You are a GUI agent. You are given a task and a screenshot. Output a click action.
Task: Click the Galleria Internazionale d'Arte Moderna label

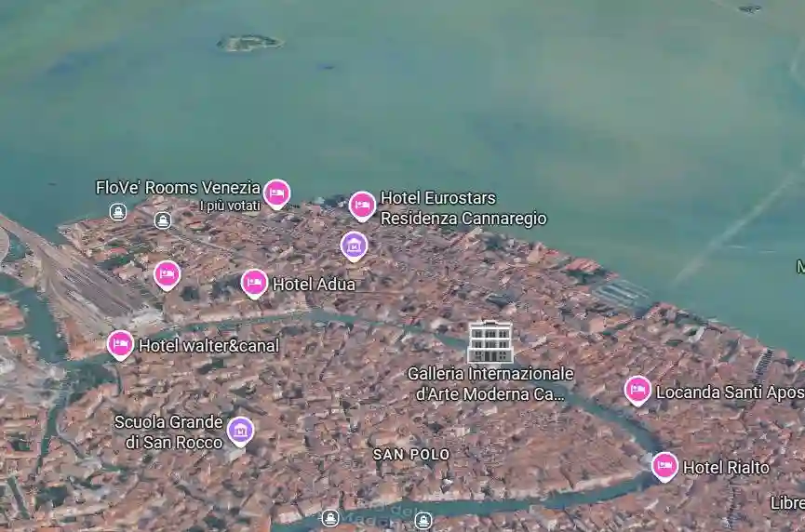click(490, 383)
